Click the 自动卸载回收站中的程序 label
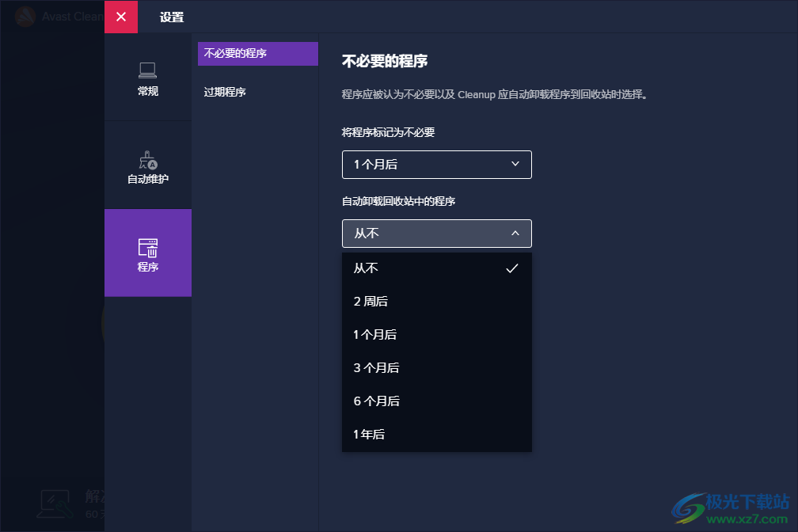The height and width of the screenshot is (532, 798). point(398,201)
